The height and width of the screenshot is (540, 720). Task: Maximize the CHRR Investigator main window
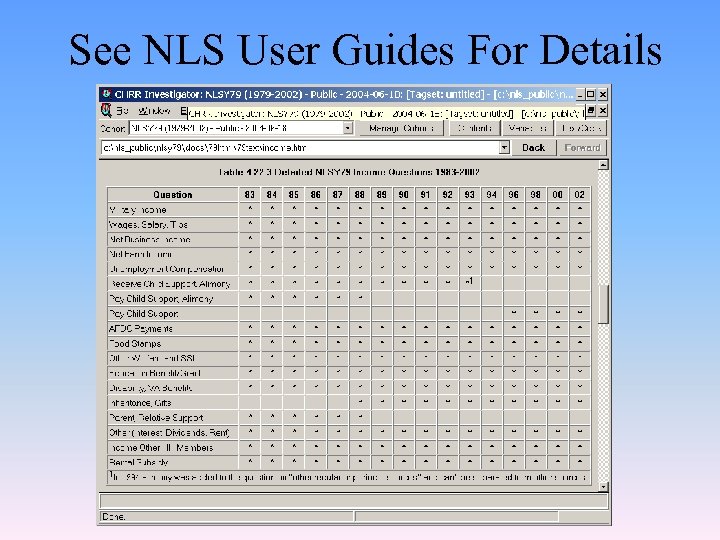pyautogui.click(x=591, y=95)
